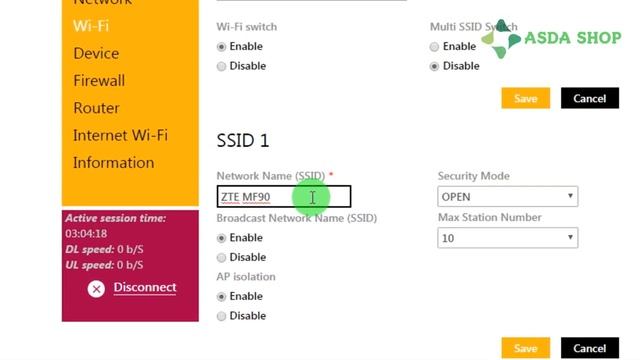Open the Max Station Number dropdown
The height and width of the screenshot is (360, 640).
507,238
